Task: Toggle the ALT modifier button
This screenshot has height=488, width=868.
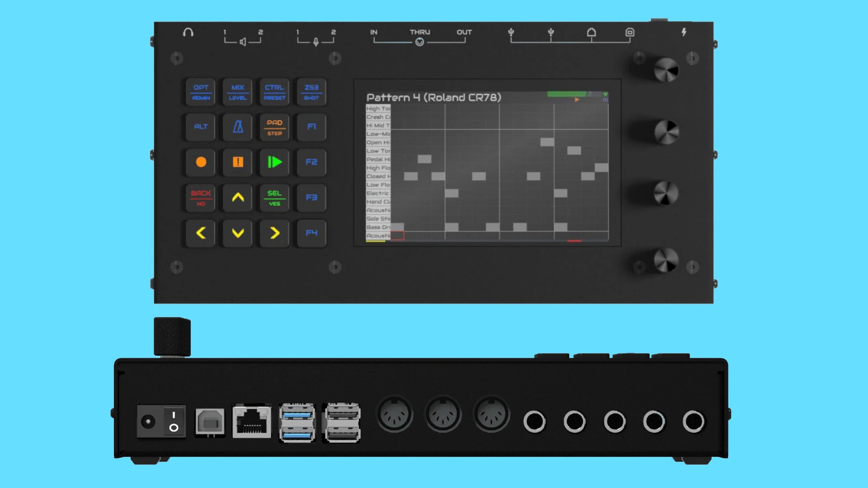Action: click(201, 127)
